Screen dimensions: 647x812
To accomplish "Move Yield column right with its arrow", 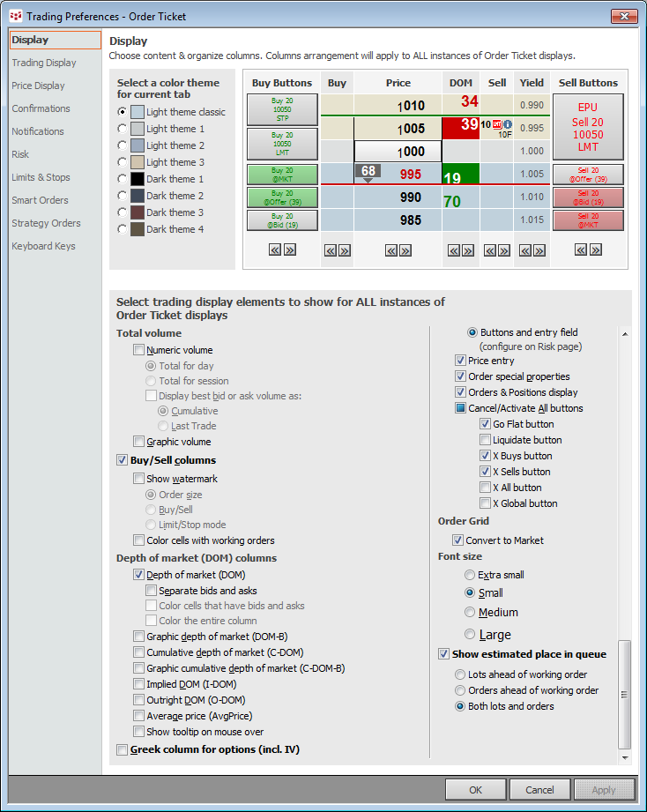I will [537, 250].
